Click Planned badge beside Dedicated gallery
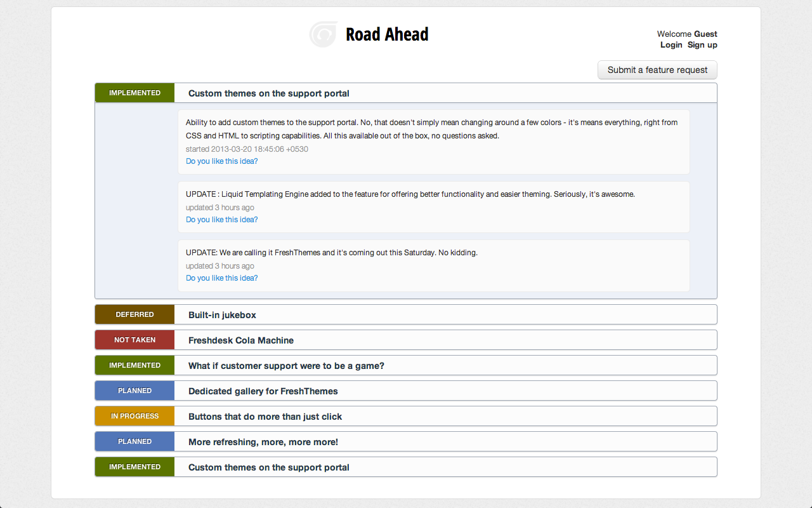 [134, 391]
